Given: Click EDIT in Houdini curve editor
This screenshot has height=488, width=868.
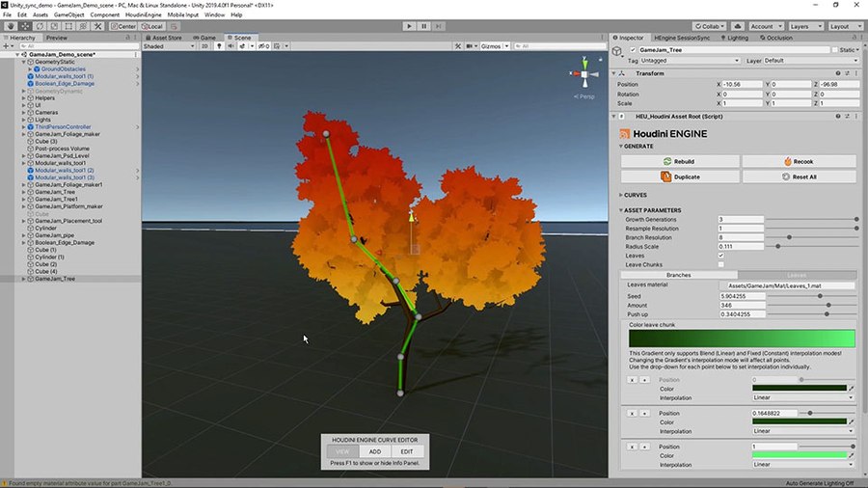Looking at the screenshot, I should coord(407,451).
